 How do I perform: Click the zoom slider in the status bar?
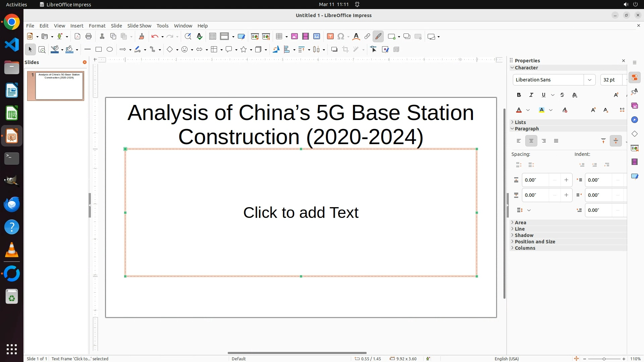[604, 359]
